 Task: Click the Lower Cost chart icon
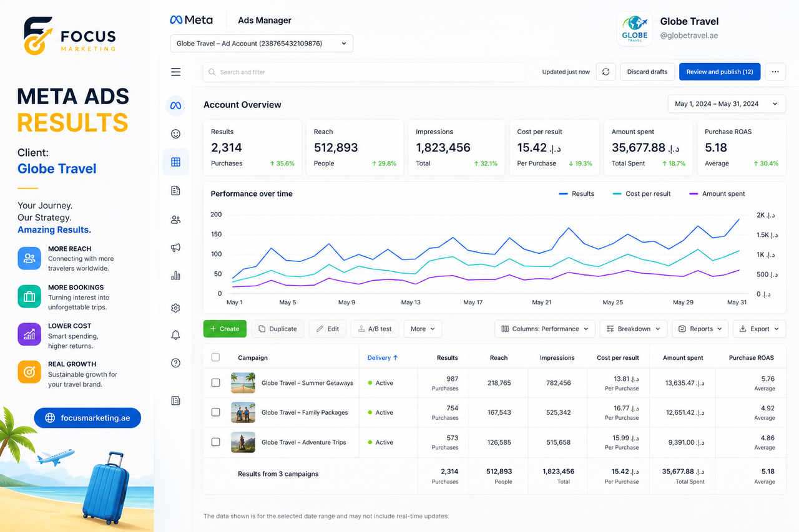[x=29, y=335]
